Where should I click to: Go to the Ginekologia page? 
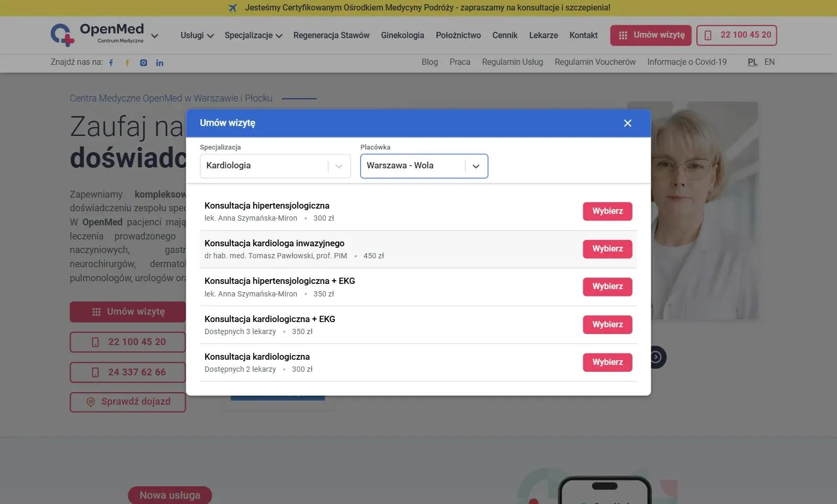point(402,35)
